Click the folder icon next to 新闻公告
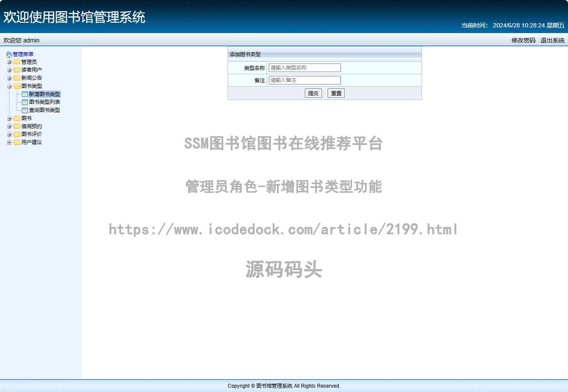Image resolution: width=568 pixels, height=392 pixels. click(17, 78)
